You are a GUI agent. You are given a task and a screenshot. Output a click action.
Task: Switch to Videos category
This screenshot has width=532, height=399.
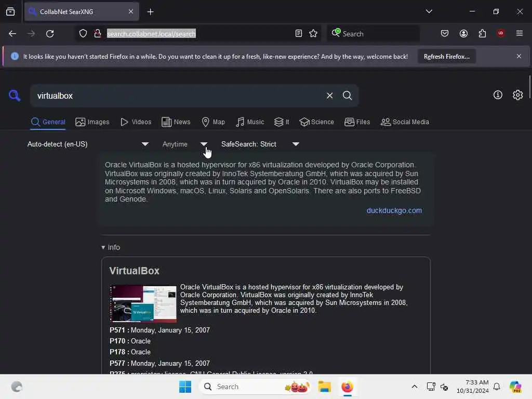pyautogui.click(x=136, y=122)
